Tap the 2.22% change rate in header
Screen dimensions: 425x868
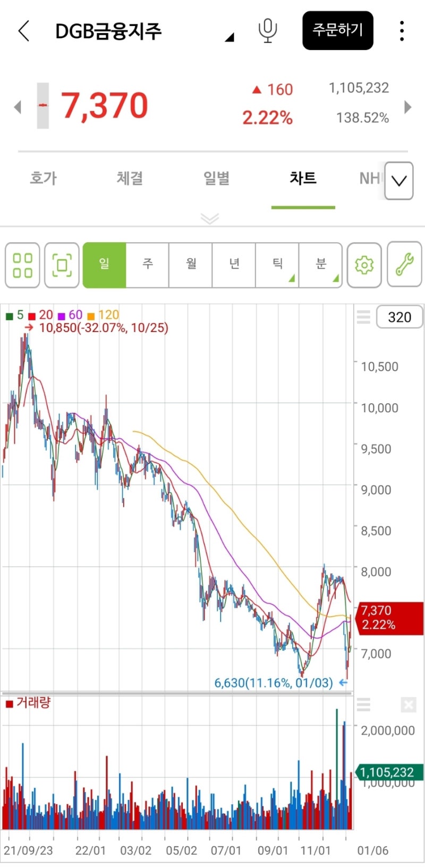coord(267,117)
